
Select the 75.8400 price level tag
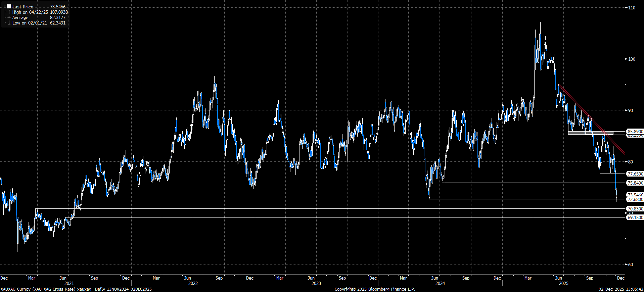click(635, 183)
